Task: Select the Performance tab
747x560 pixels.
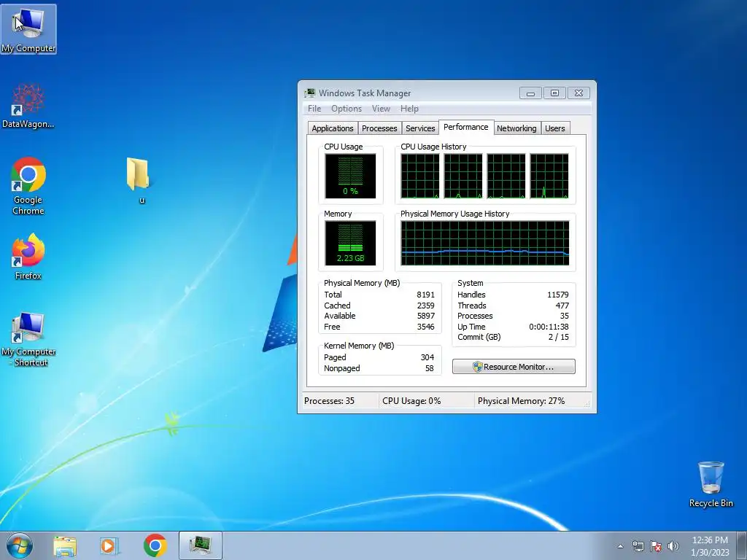Action: [x=466, y=127]
